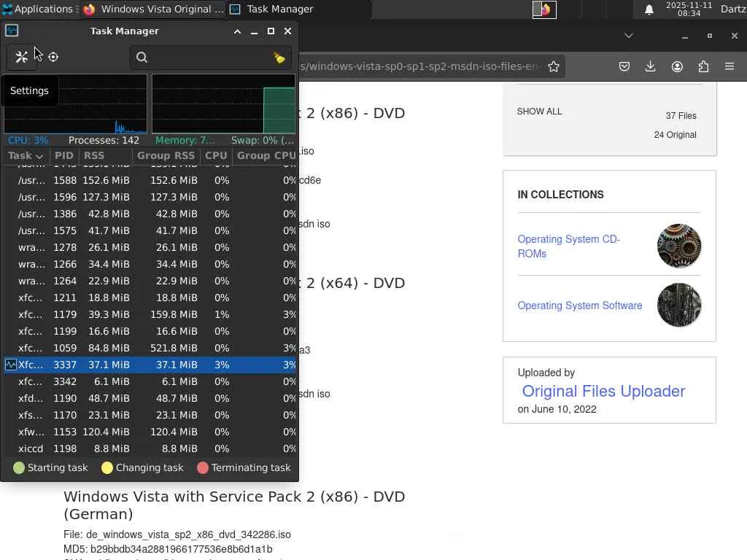Image resolution: width=747 pixels, height=560 pixels.
Task: Sort by PID column header
Action: (x=64, y=156)
